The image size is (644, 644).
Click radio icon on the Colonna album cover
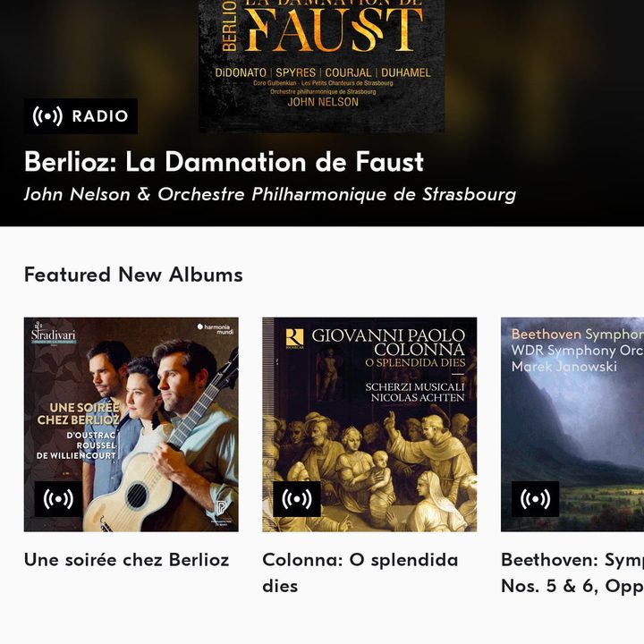(x=297, y=499)
